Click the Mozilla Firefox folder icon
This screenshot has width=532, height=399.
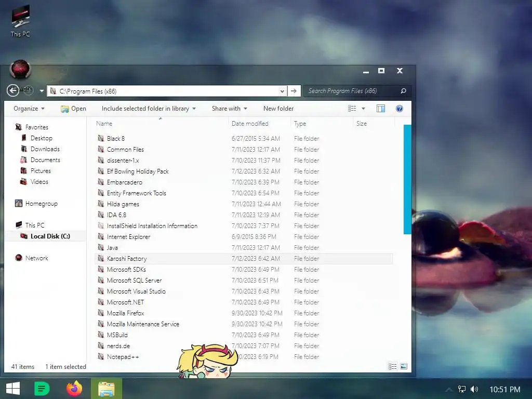(x=101, y=313)
